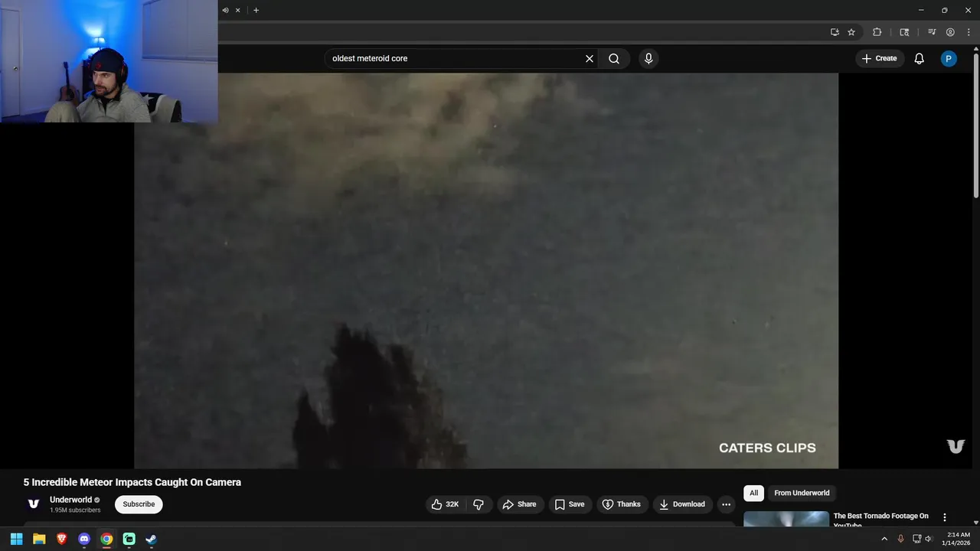Viewport: 980px width, 551px height.
Task: Open the YouTube notifications bell
Action: 920,59
